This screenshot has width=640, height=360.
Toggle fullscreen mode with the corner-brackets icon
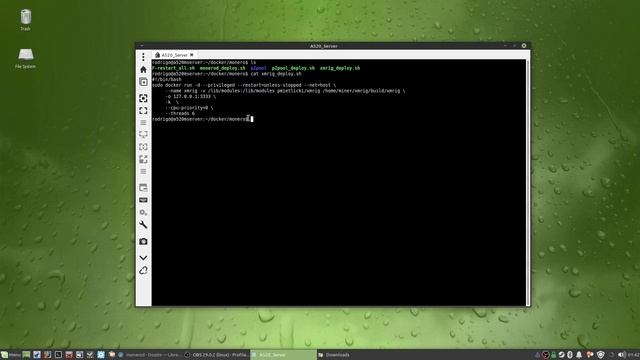(143, 111)
